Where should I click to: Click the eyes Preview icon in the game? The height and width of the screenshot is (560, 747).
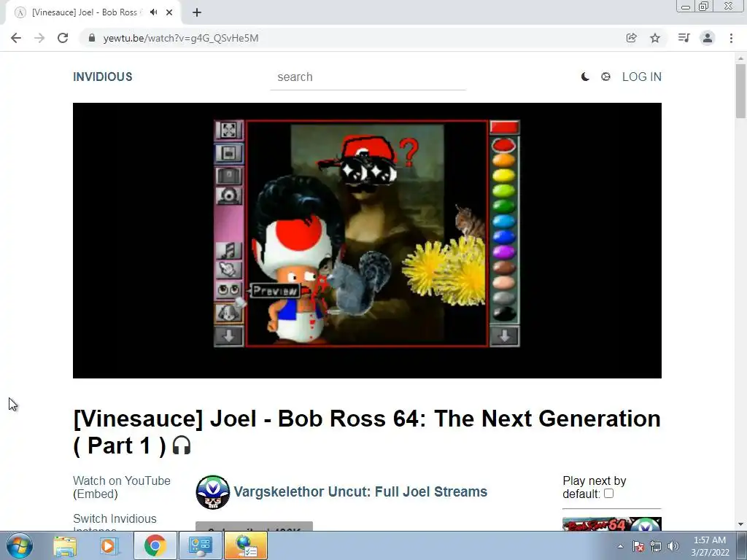[228, 289]
